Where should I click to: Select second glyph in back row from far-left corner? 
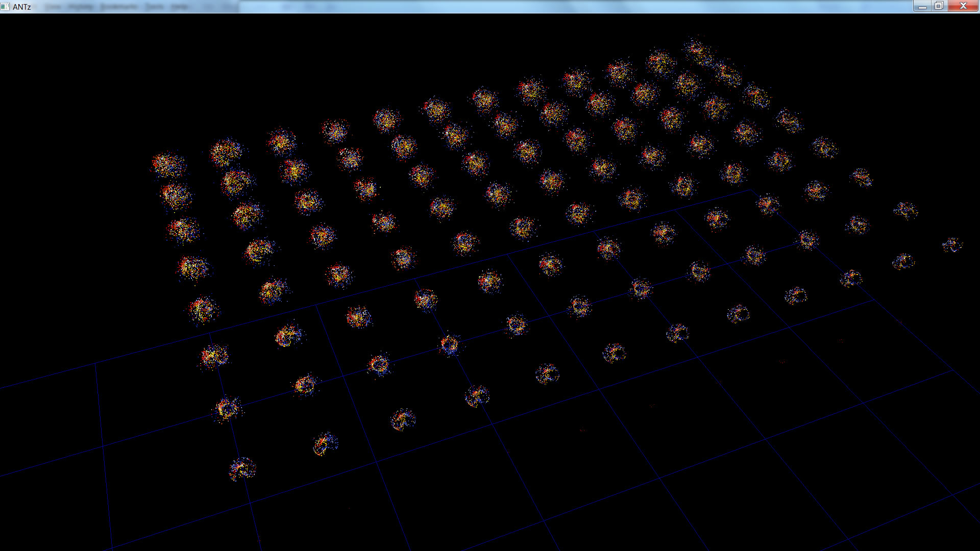[226, 152]
